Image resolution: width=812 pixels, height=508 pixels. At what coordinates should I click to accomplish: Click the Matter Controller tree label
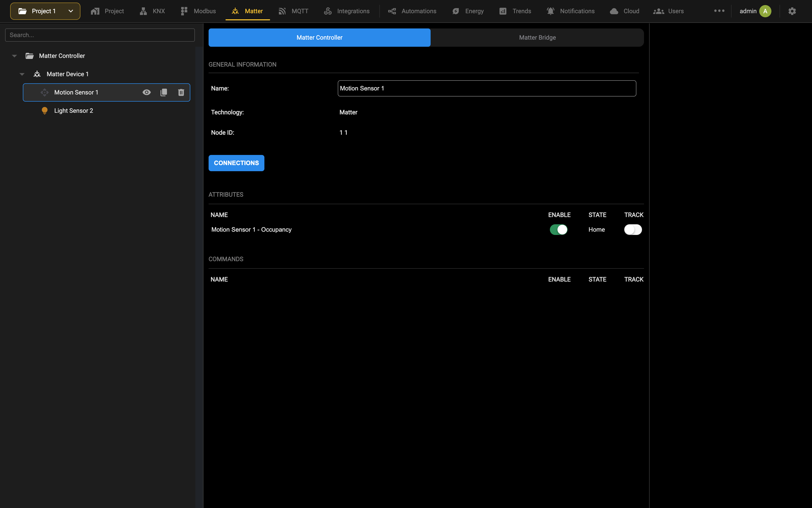[62, 56]
